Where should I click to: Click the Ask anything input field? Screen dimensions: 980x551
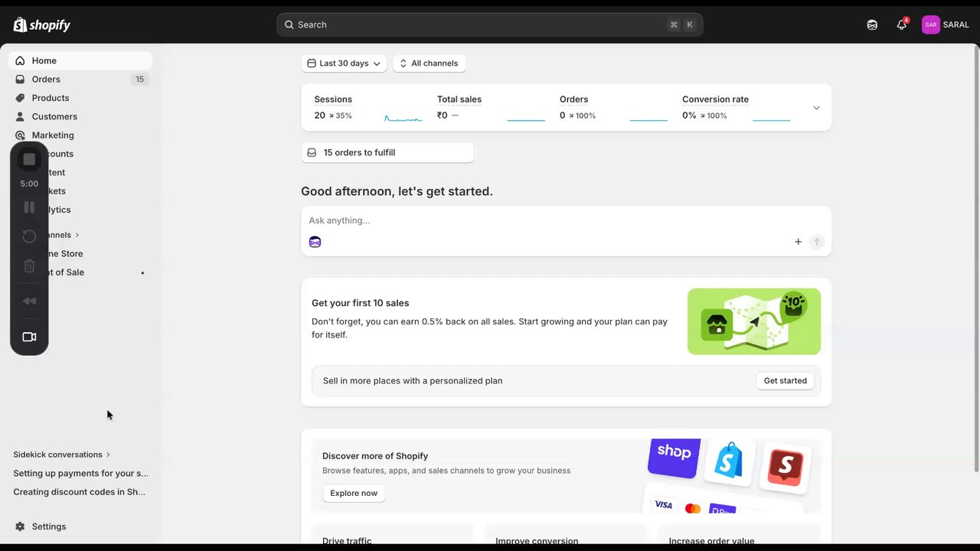pos(567,220)
